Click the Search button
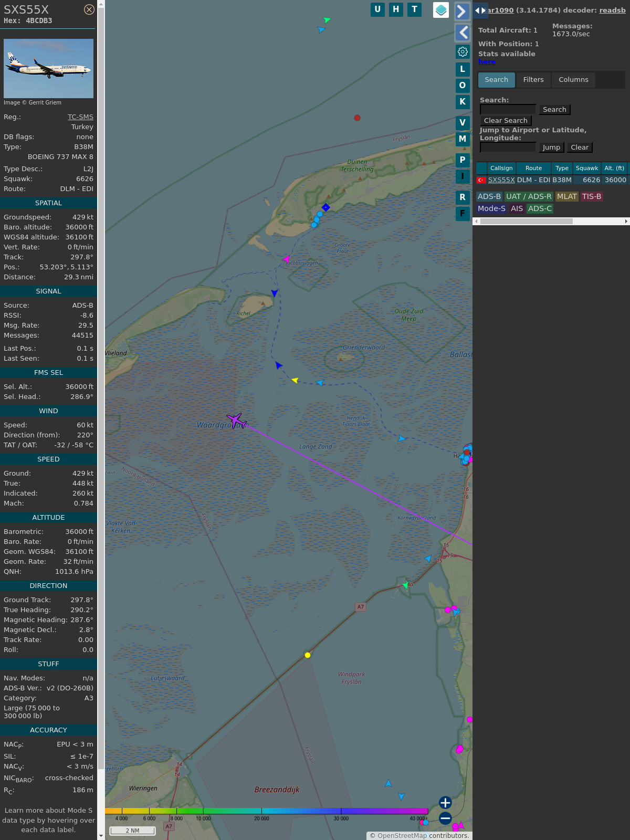This screenshot has width=630, height=840. 554,110
